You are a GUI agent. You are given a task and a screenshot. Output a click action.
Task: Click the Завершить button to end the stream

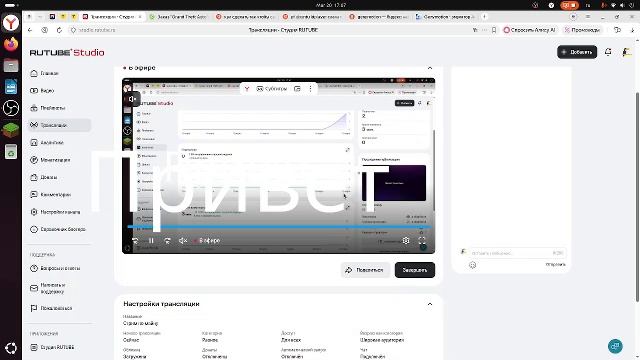tap(415, 270)
